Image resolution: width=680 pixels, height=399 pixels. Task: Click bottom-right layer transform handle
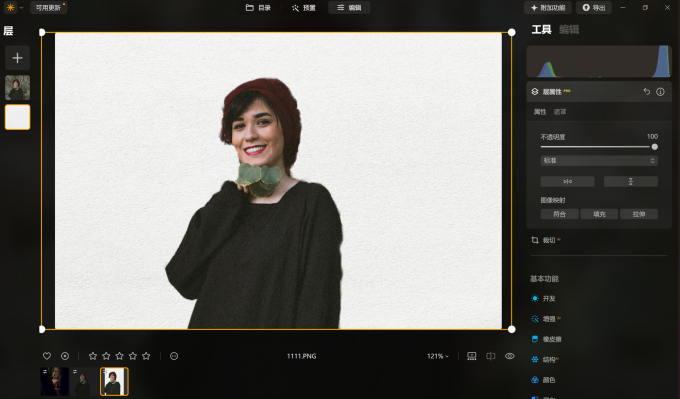[512, 329]
